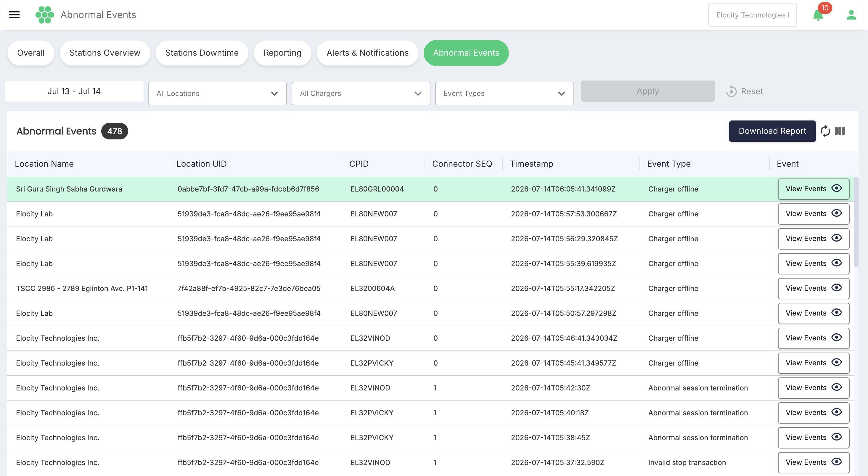Click CPID EL3200604A cell

[372, 288]
